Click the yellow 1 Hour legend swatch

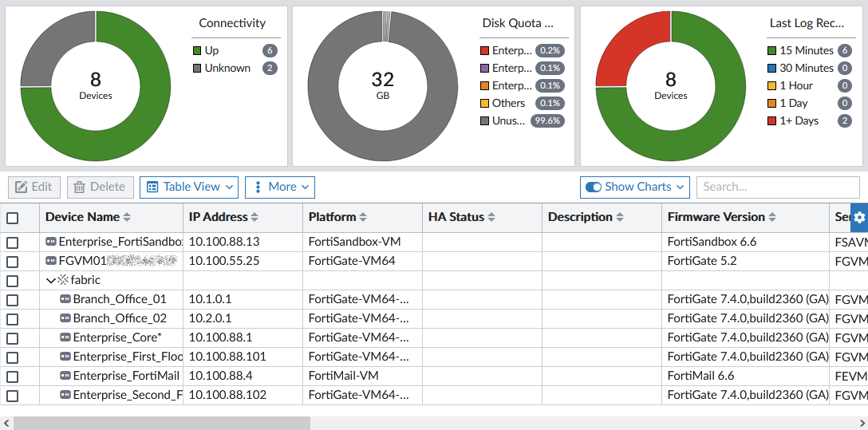(771, 86)
